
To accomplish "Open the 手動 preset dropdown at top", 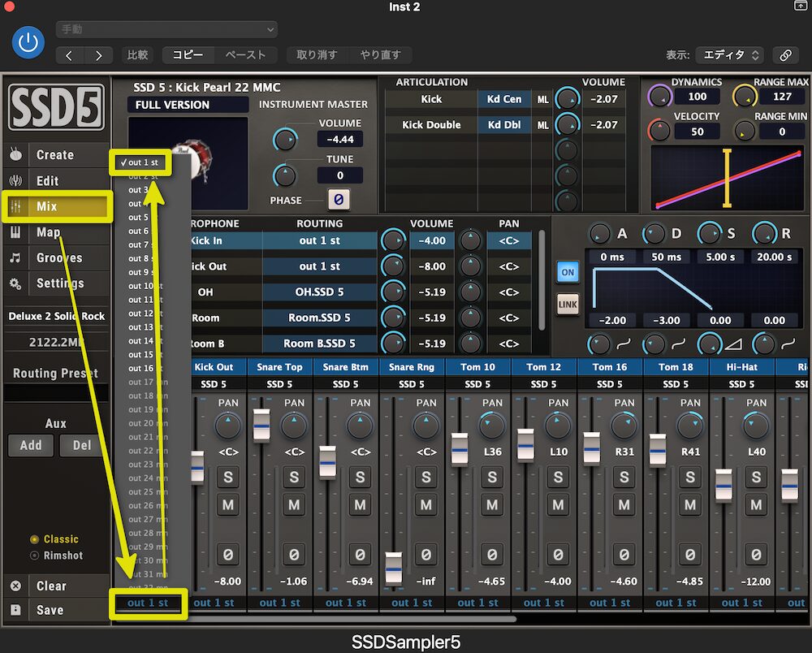I will [166, 28].
